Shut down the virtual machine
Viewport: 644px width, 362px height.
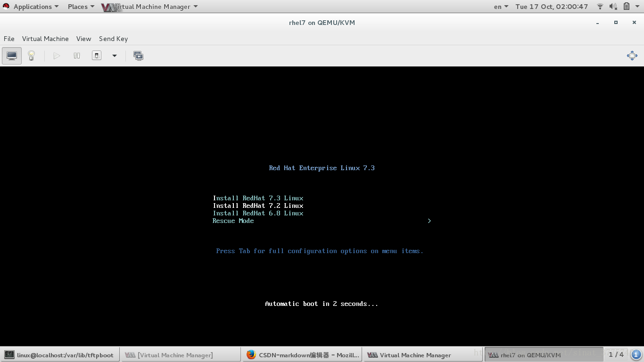pos(97,56)
